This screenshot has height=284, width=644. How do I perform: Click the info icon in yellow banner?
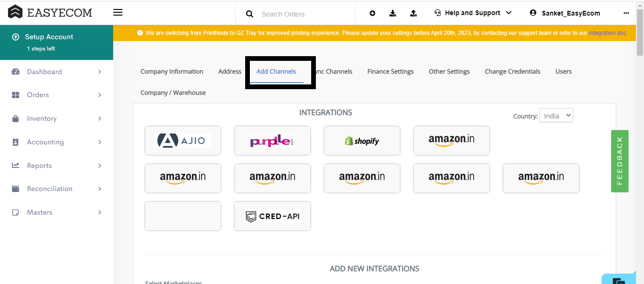140,33
